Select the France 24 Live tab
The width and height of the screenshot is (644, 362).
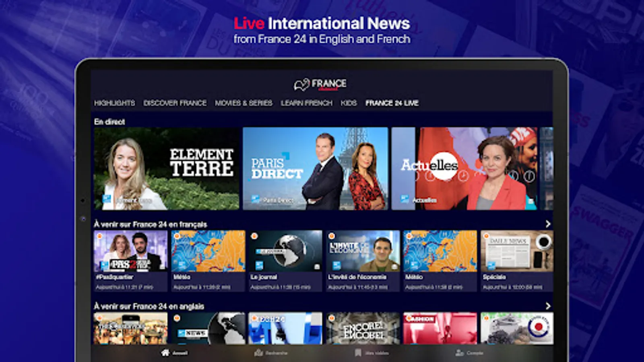pos(392,103)
